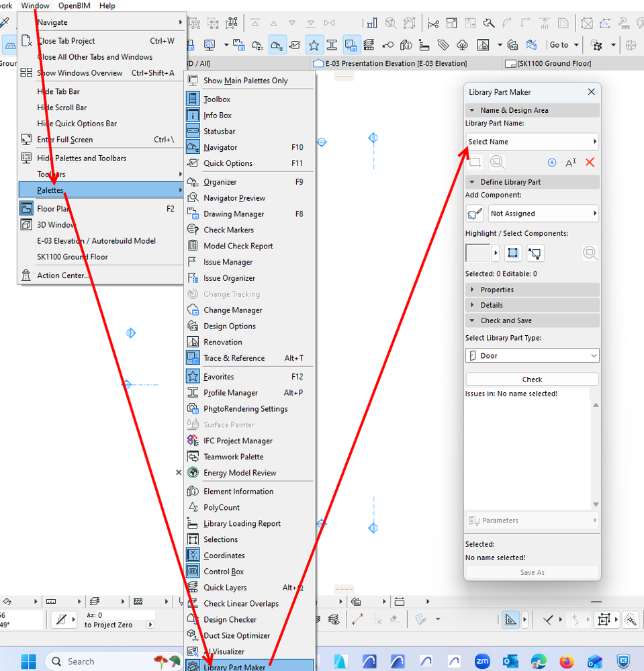Open the Go to dropdown
Viewport: 644px width, 671px height.
coord(564,45)
